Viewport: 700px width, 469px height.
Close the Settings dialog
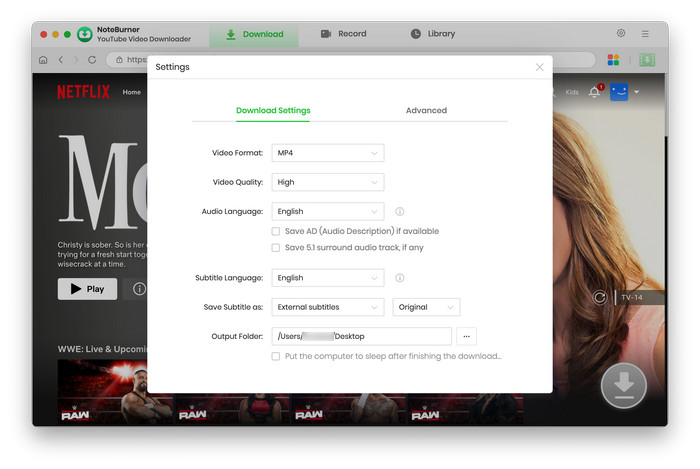(x=539, y=67)
